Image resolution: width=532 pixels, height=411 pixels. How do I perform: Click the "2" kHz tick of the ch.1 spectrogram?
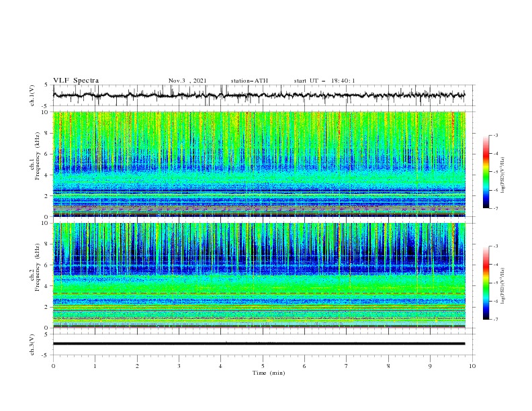pyautogui.click(x=47, y=196)
